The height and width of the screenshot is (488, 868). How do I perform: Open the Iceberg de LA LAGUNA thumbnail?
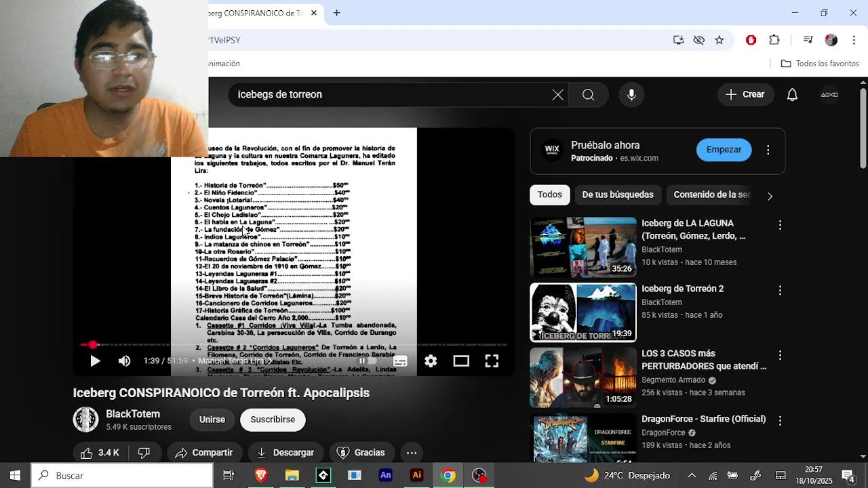583,247
